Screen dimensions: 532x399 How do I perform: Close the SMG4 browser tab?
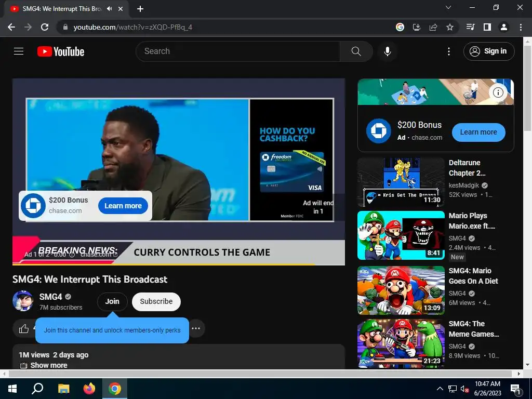pyautogui.click(x=121, y=9)
